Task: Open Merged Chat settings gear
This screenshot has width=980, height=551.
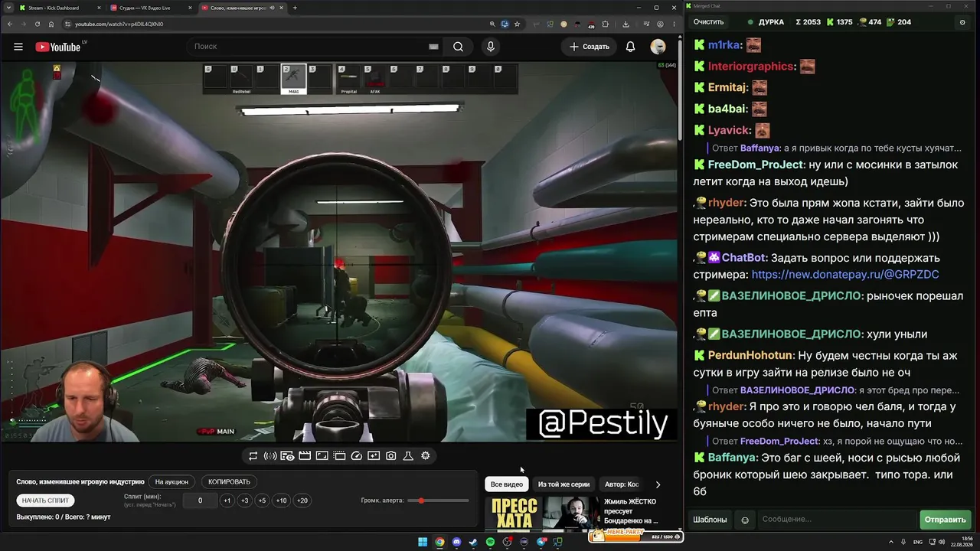Action: pos(962,22)
